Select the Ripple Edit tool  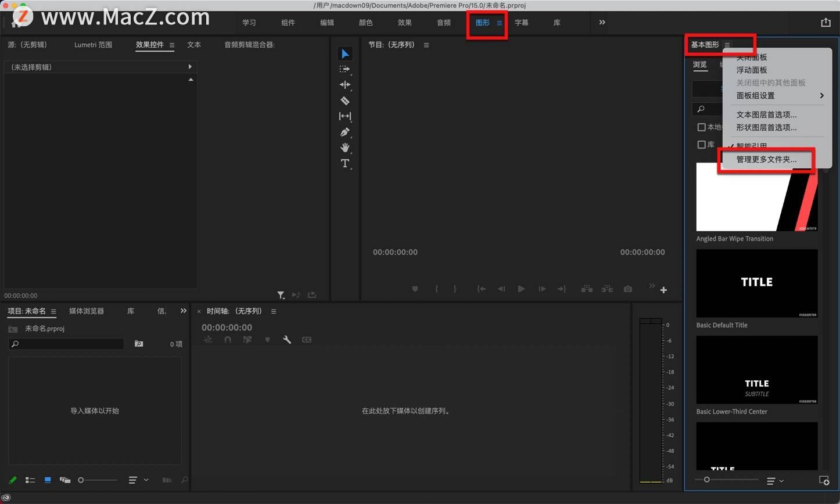tap(345, 85)
